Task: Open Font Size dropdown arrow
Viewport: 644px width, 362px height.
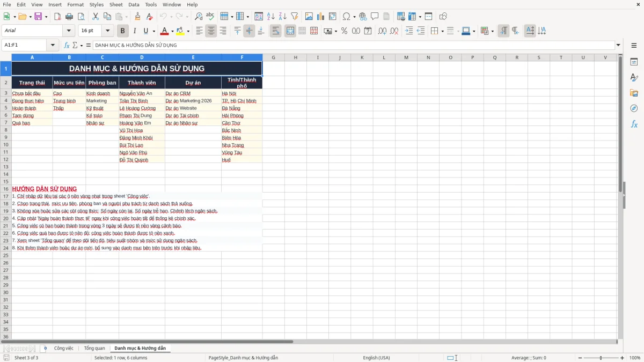Action: point(108,31)
